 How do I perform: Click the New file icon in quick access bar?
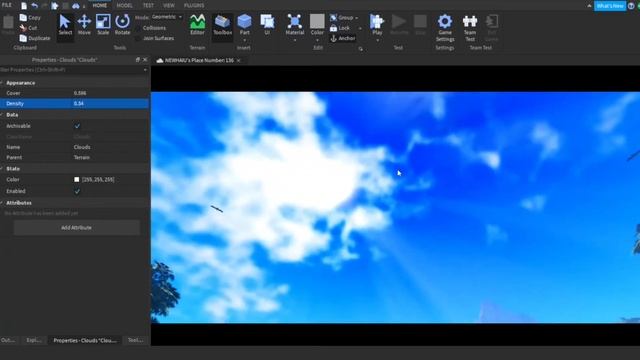point(24,6)
